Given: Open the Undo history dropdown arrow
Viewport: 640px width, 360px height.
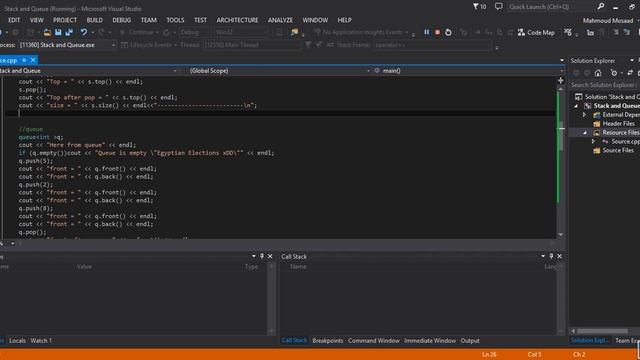Looking at the screenshot, I should [93, 32].
